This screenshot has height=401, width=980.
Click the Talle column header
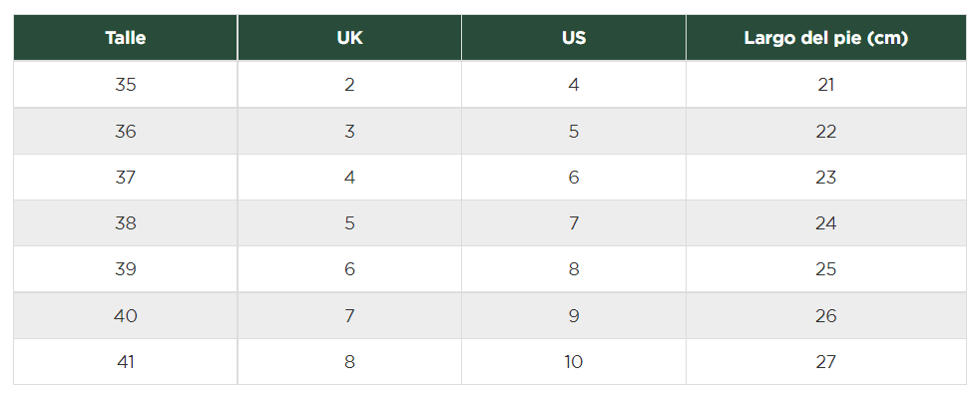(126, 38)
